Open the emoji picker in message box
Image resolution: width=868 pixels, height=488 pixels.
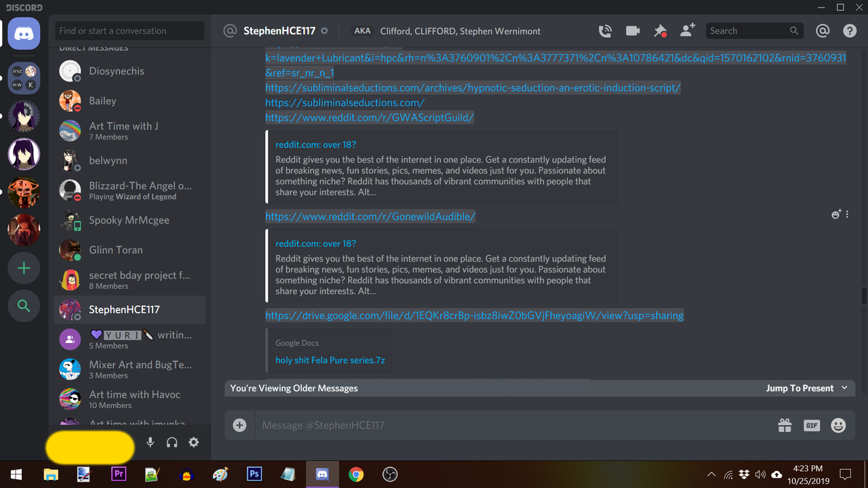click(x=839, y=425)
